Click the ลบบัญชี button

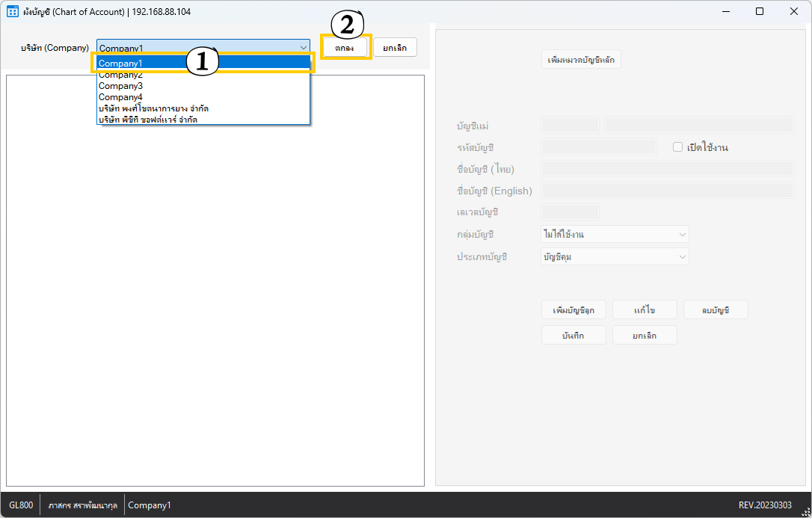[x=716, y=309]
